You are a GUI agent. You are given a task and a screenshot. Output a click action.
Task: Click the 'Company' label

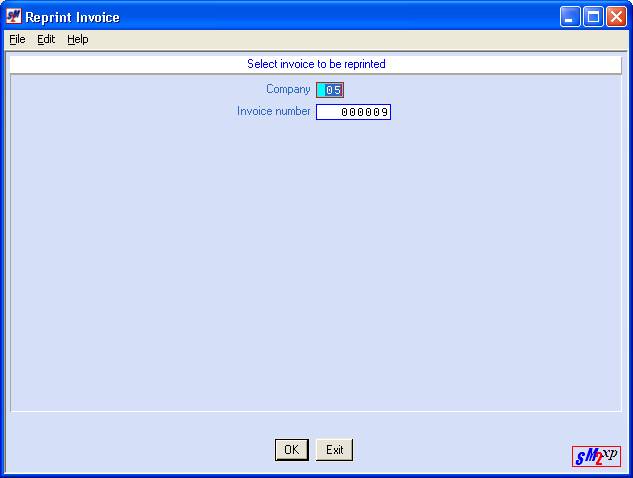[x=288, y=89]
